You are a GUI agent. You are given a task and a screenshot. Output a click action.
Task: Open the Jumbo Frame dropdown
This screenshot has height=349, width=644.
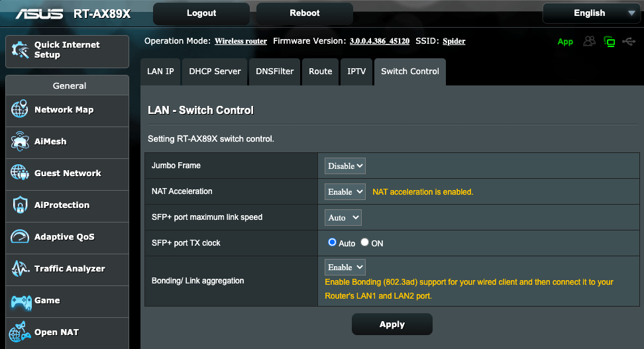click(x=345, y=166)
